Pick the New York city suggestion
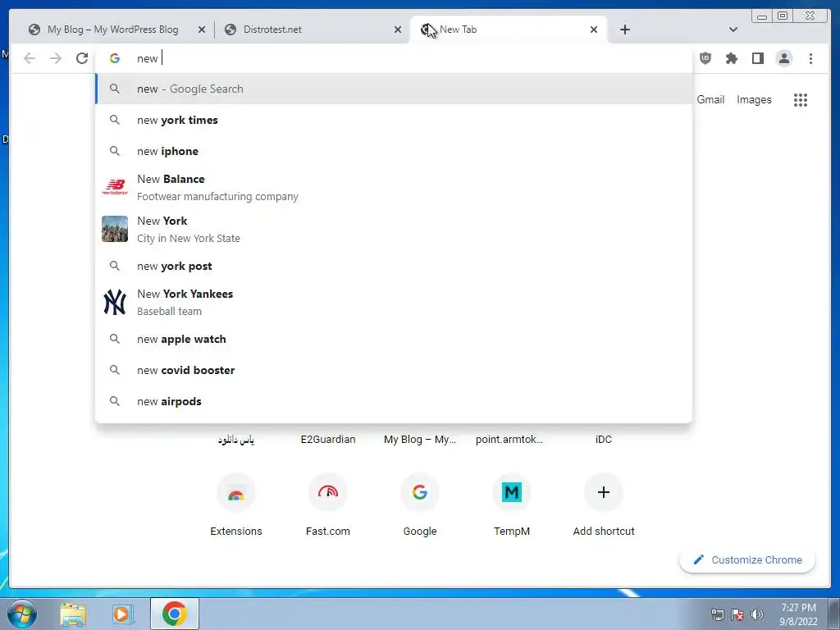The height and width of the screenshot is (630, 840). [394, 230]
